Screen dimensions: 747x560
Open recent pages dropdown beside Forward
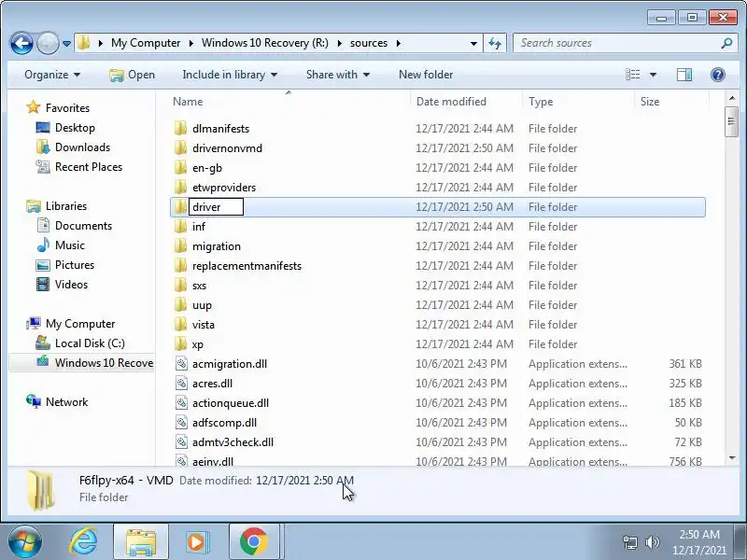[x=66, y=44]
